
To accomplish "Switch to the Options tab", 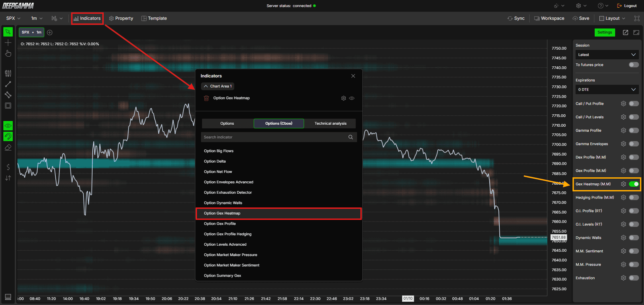I will pyautogui.click(x=227, y=123).
